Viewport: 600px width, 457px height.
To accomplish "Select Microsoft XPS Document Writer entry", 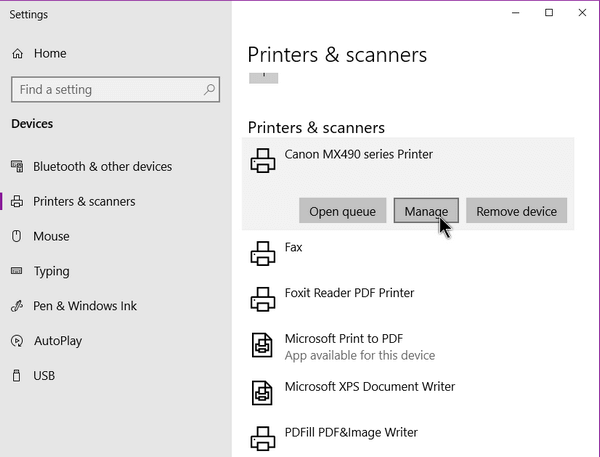I will point(408,393).
